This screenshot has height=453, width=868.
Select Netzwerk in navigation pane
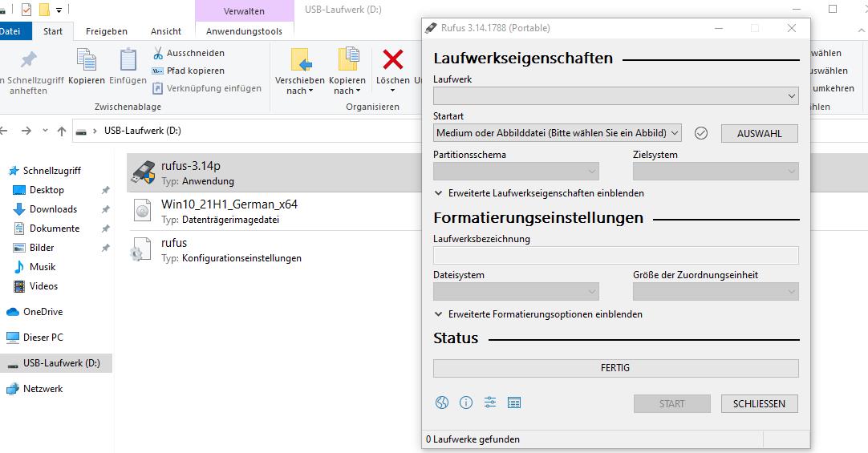tap(43, 389)
